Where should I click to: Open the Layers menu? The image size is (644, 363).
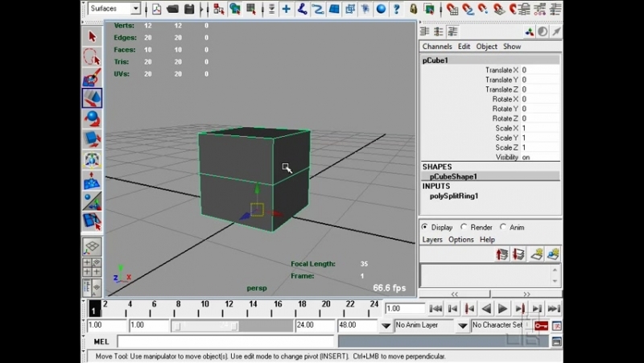[x=432, y=239]
